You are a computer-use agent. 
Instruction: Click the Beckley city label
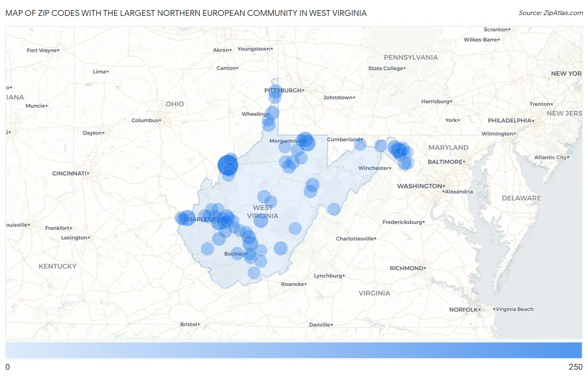[234, 254]
